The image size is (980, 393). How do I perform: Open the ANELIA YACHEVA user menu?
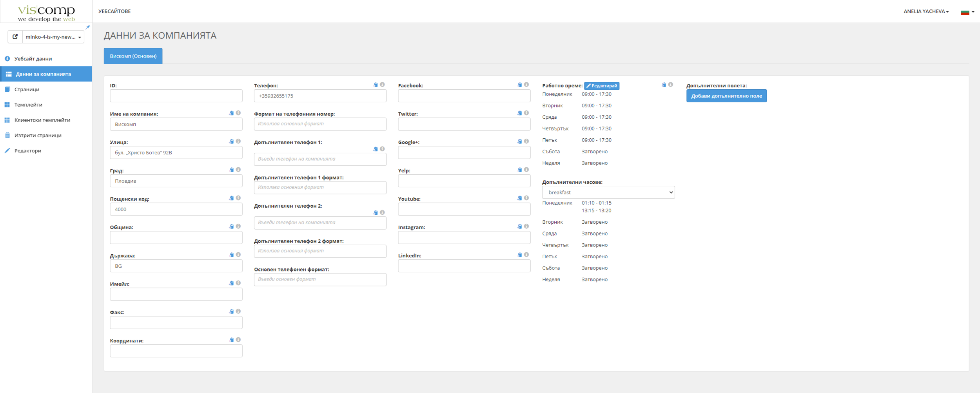[x=926, y=11]
